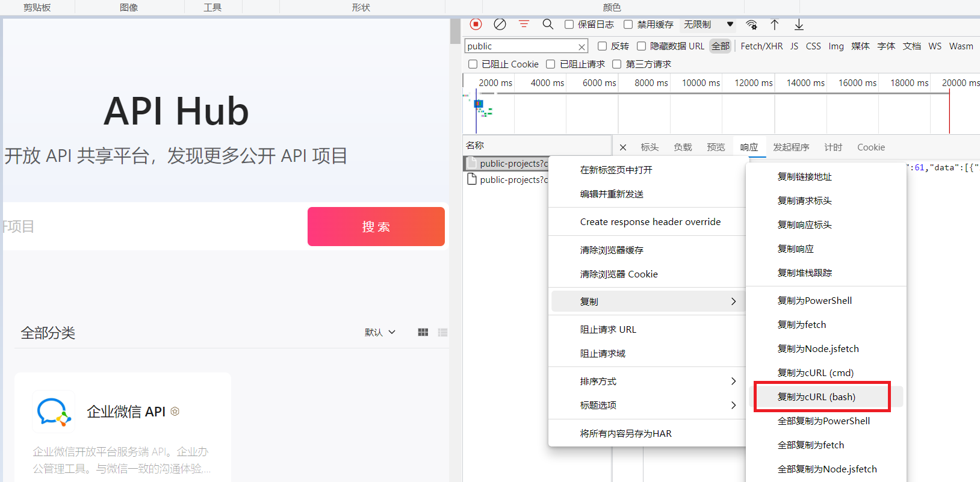
Task: Check 已阻止请求 option
Action: click(x=550, y=64)
